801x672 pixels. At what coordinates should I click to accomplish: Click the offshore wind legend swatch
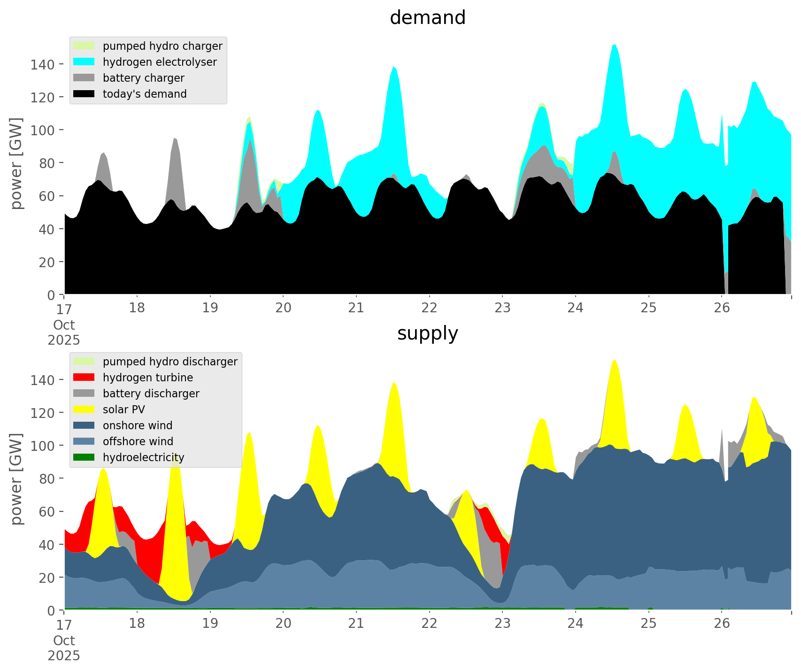[x=84, y=441]
